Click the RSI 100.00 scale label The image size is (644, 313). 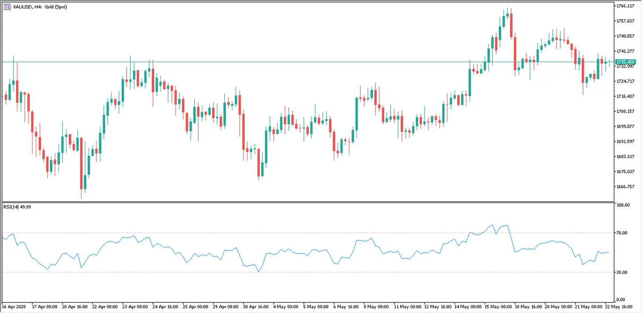(625, 205)
